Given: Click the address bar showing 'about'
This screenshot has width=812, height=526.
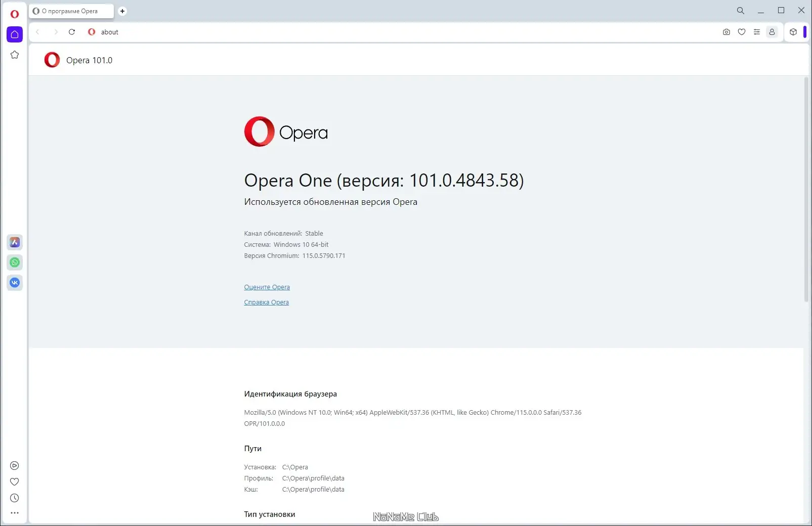Looking at the screenshot, I should click(405, 32).
